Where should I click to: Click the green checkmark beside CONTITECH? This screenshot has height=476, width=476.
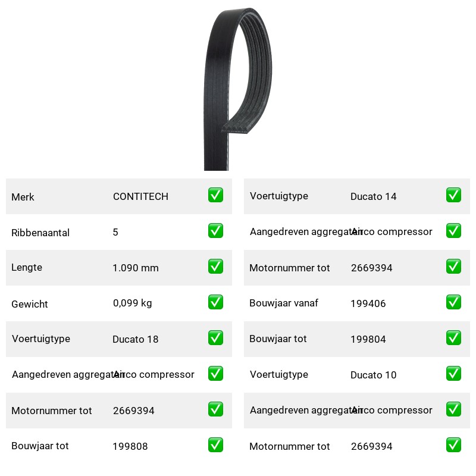(x=215, y=195)
